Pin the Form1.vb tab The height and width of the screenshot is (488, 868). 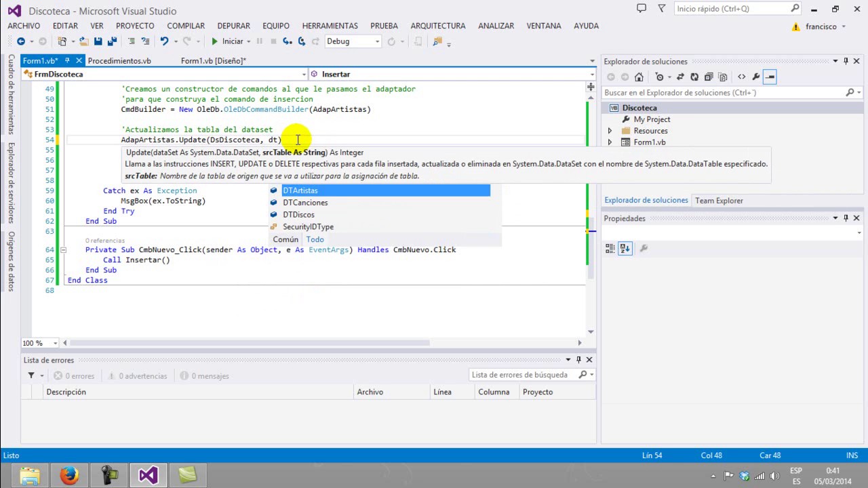coord(68,61)
